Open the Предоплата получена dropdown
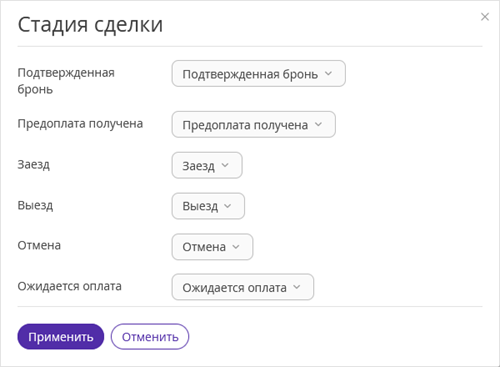This screenshot has width=500, height=367. 253,125
